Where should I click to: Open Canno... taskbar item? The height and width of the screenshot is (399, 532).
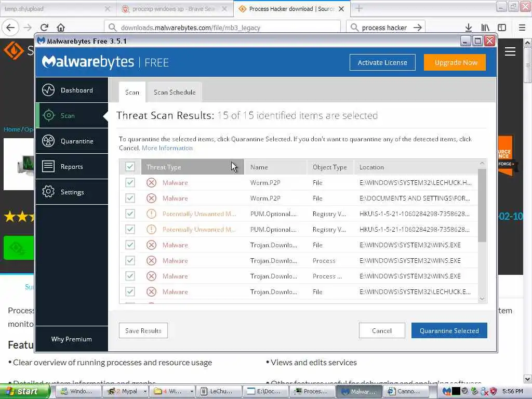click(x=406, y=391)
